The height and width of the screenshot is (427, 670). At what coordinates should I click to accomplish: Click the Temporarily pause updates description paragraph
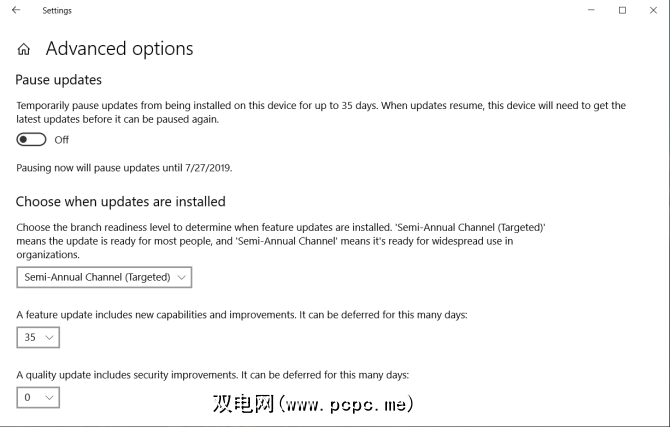pos(321,112)
